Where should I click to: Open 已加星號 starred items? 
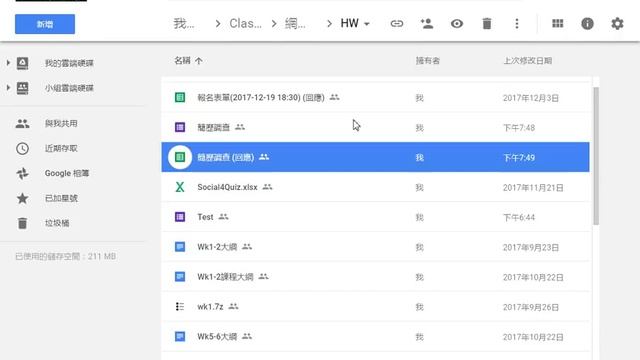point(61,198)
